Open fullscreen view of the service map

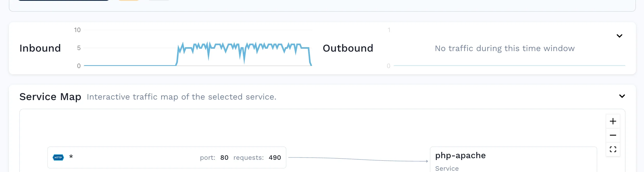coord(613,149)
